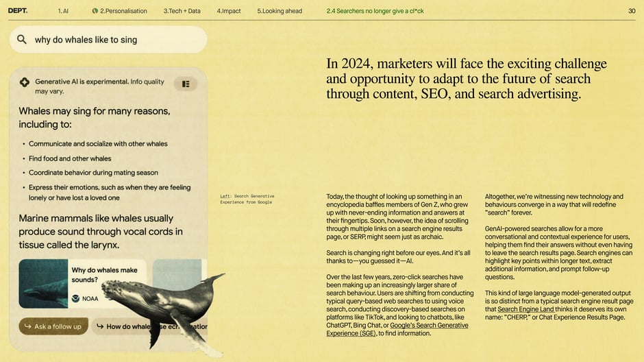Open the 1. AI section
Viewport: 644px width, 362px height.
click(x=63, y=11)
